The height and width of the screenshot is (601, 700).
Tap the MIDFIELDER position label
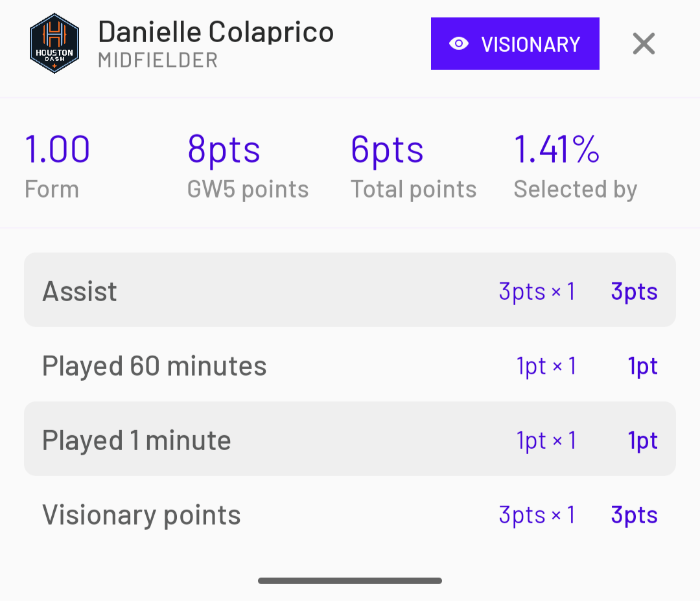tap(157, 61)
